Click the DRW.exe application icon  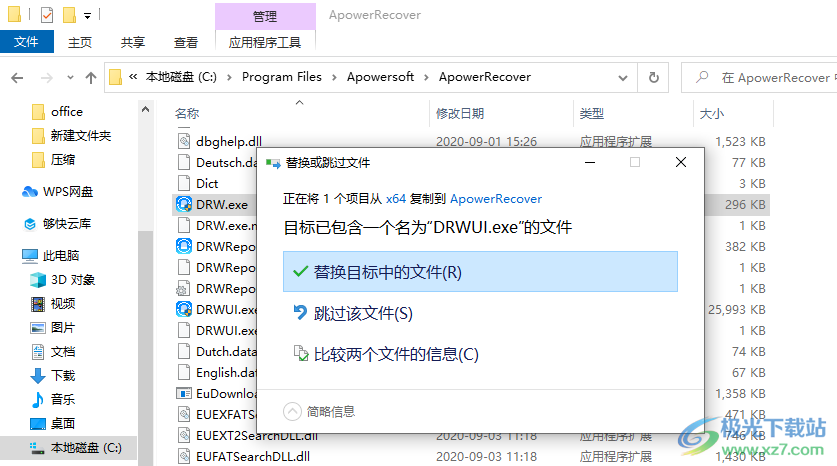point(184,204)
